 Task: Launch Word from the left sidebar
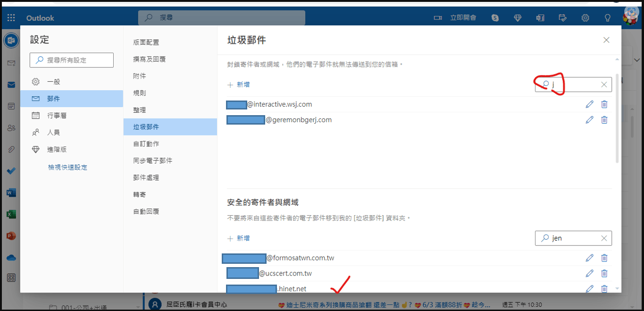tap(10, 192)
